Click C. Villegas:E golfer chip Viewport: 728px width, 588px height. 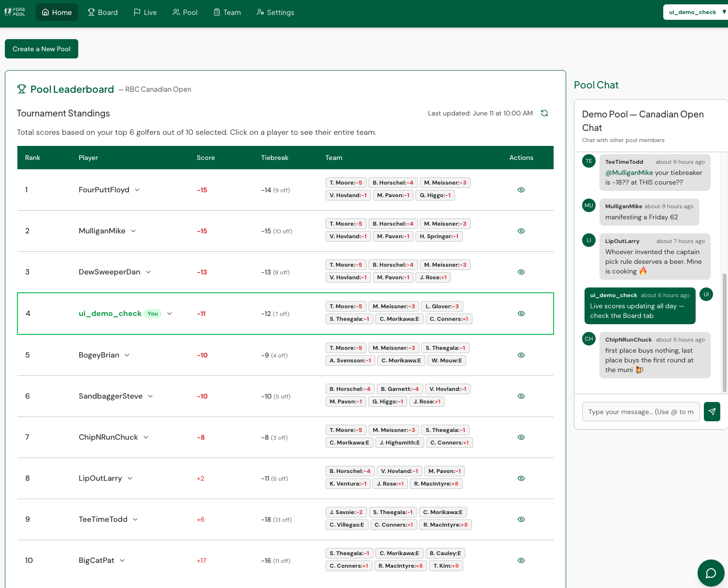pyautogui.click(x=347, y=525)
